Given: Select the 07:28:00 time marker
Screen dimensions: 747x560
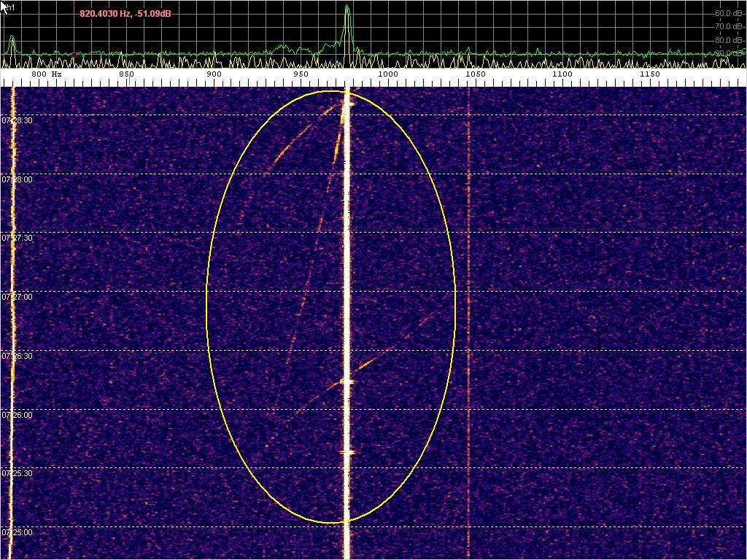Looking at the screenshot, I should click(17, 179).
